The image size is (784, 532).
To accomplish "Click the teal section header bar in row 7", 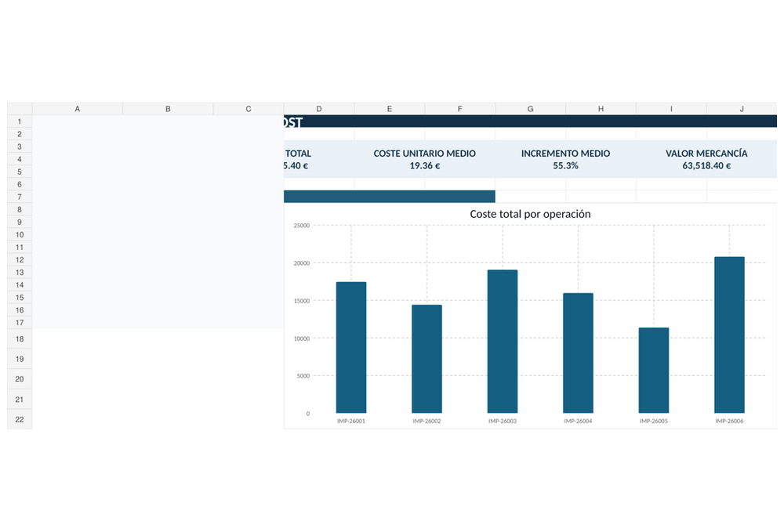I will pos(390,197).
